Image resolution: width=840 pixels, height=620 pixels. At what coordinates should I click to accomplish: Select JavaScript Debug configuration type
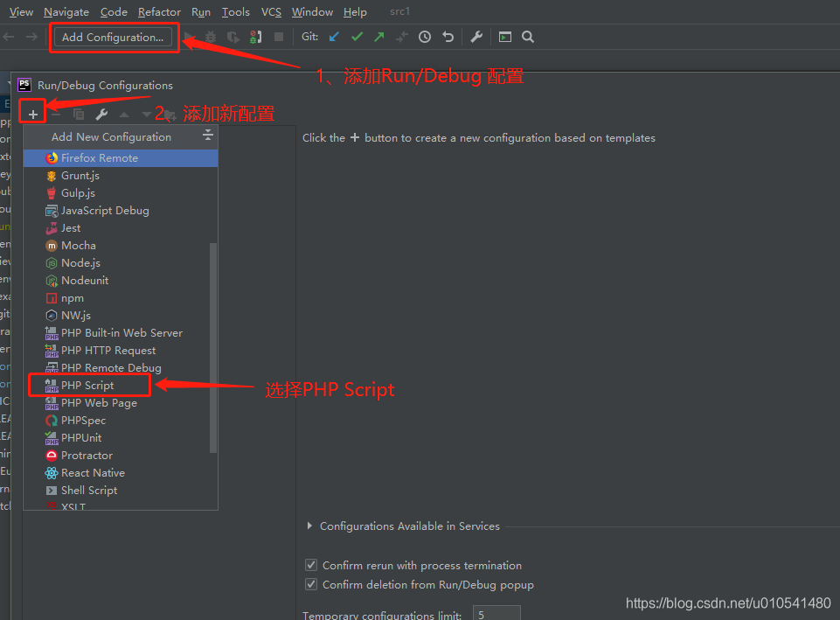click(121, 211)
